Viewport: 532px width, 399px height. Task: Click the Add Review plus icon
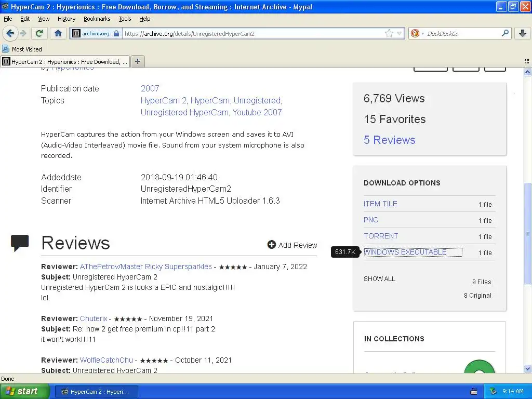pos(271,245)
